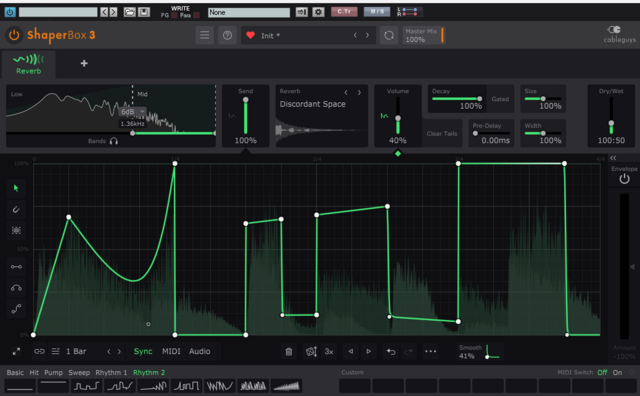The height and width of the screenshot is (396, 640).
Task: Click the host settings gear icon
Action: 318,12
